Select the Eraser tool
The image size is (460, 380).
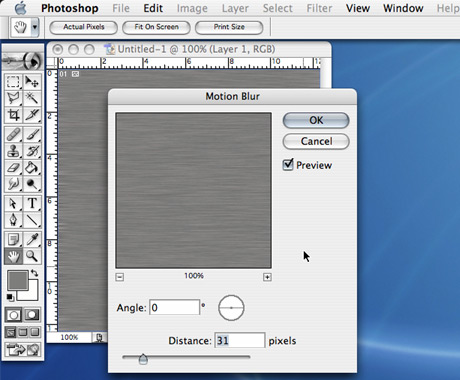(13, 168)
